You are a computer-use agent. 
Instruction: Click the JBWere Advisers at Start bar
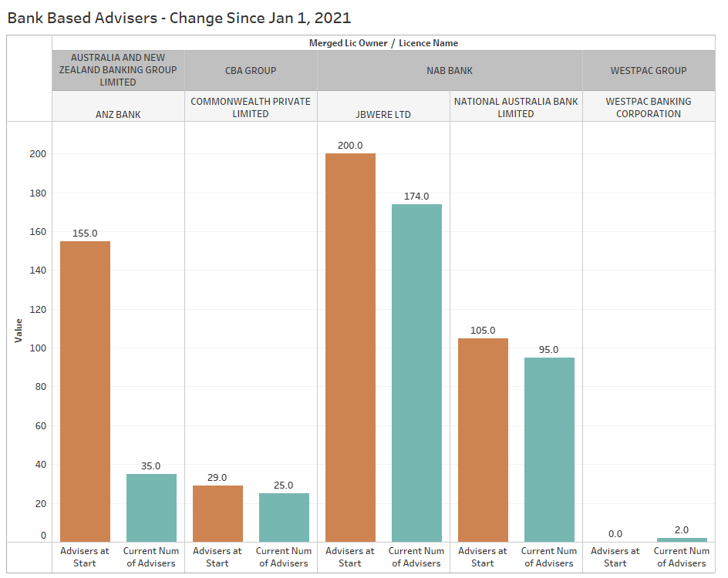351,348
